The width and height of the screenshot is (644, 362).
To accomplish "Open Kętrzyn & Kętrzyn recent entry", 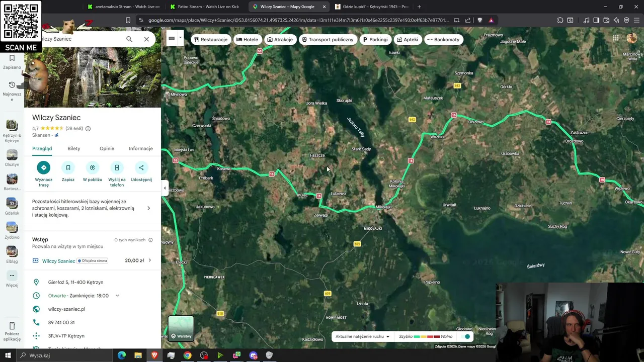I will [x=12, y=132].
